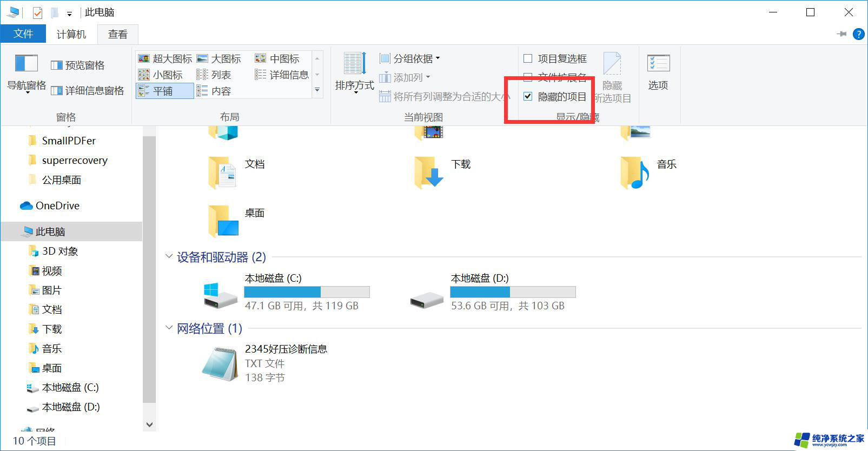The image size is (868, 451).
Task: Select Local Disk (C:) drive icon
Action: tap(220, 295)
